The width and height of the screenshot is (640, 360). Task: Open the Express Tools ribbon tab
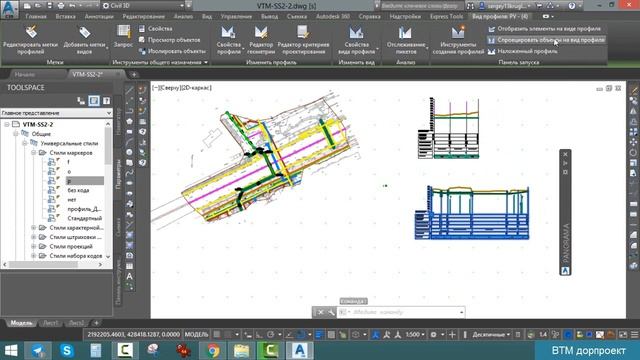[x=447, y=17]
